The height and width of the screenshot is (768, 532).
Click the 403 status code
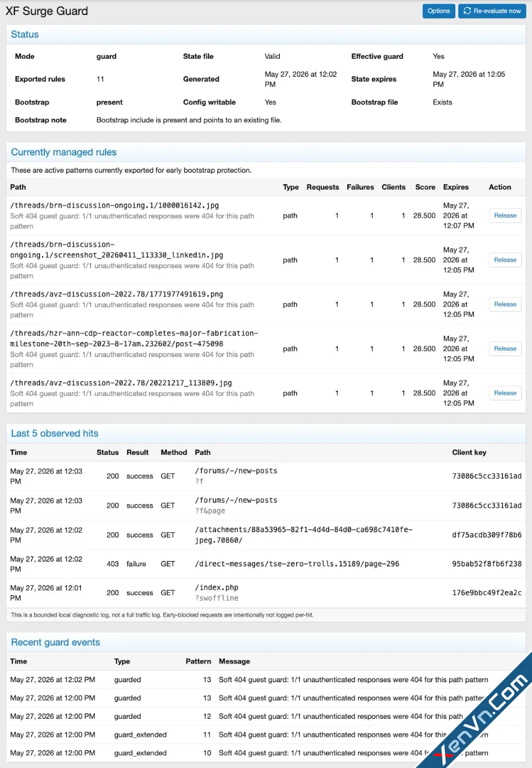(x=113, y=564)
